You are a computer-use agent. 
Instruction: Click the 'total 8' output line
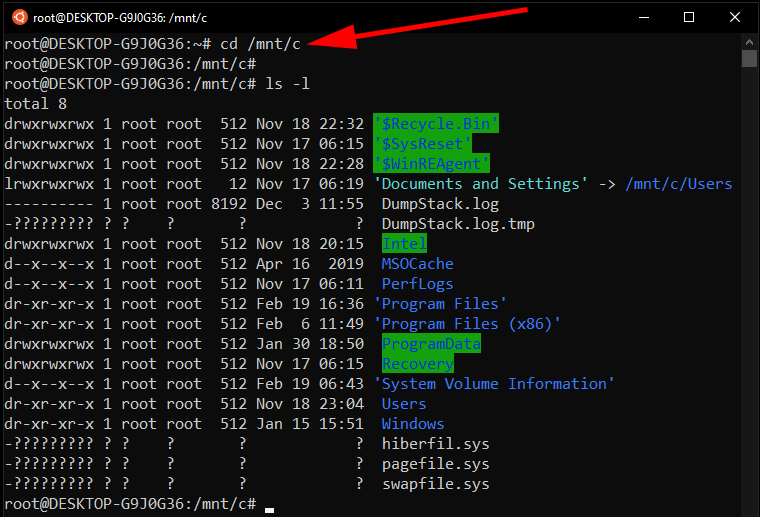tap(35, 104)
